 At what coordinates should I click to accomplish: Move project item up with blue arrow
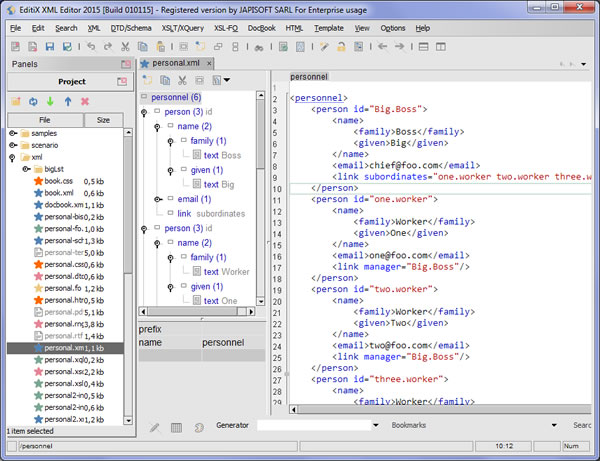pyautogui.click(x=68, y=101)
